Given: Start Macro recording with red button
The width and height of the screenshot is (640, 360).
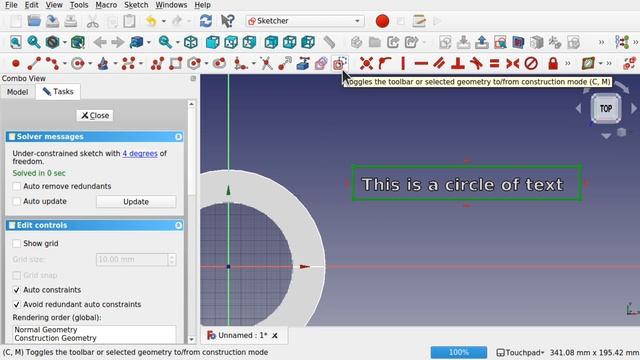Looking at the screenshot, I should pyautogui.click(x=382, y=21).
